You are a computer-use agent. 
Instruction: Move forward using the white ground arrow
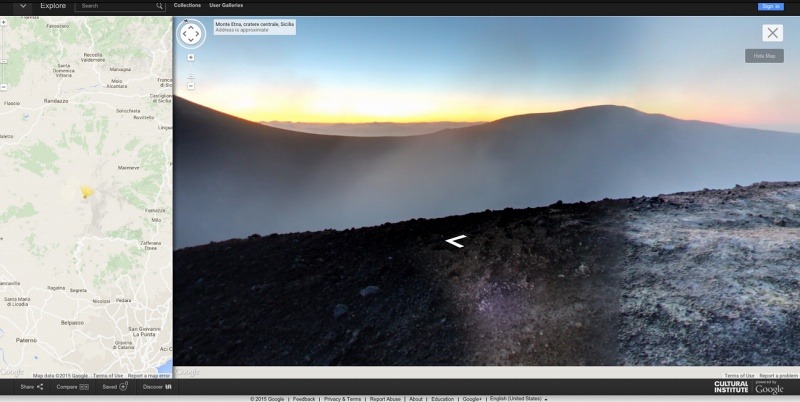(x=456, y=241)
